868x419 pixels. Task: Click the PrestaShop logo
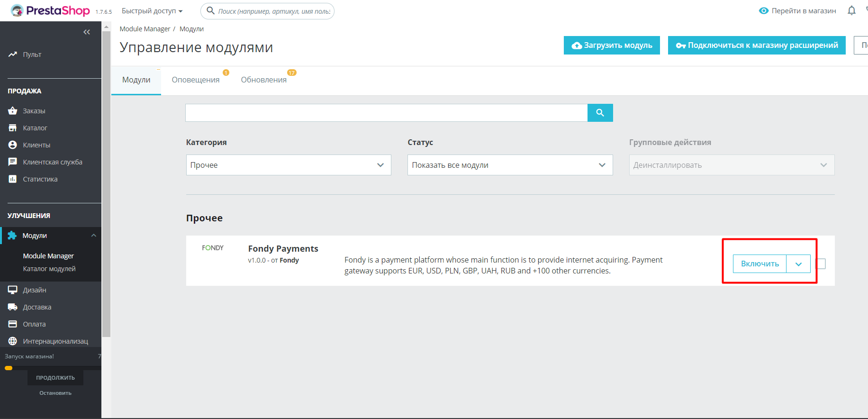click(50, 10)
